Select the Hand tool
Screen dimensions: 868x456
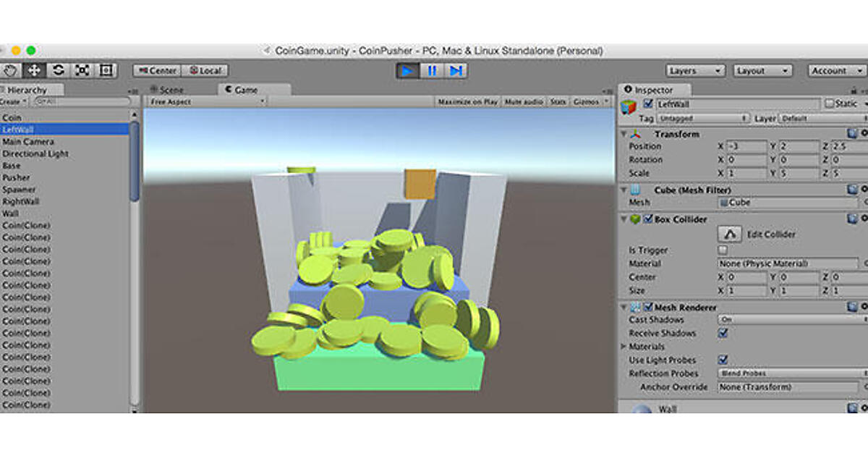point(11,70)
